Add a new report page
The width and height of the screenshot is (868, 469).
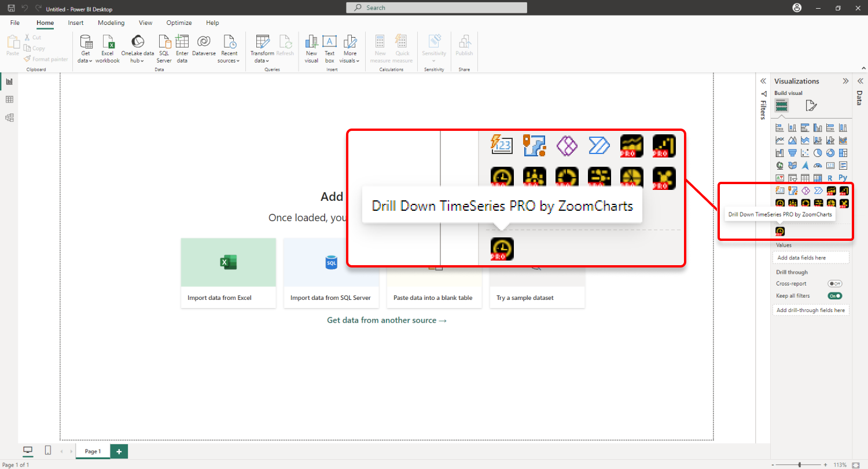click(x=119, y=451)
